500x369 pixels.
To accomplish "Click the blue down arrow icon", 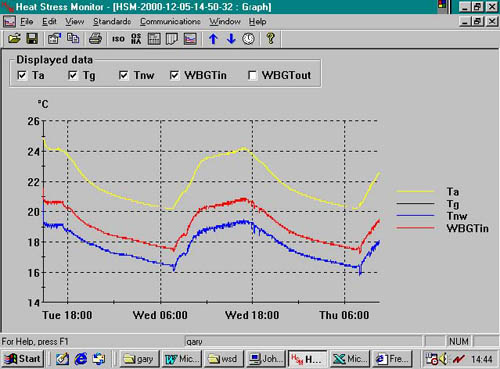I will tap(231, 39).
